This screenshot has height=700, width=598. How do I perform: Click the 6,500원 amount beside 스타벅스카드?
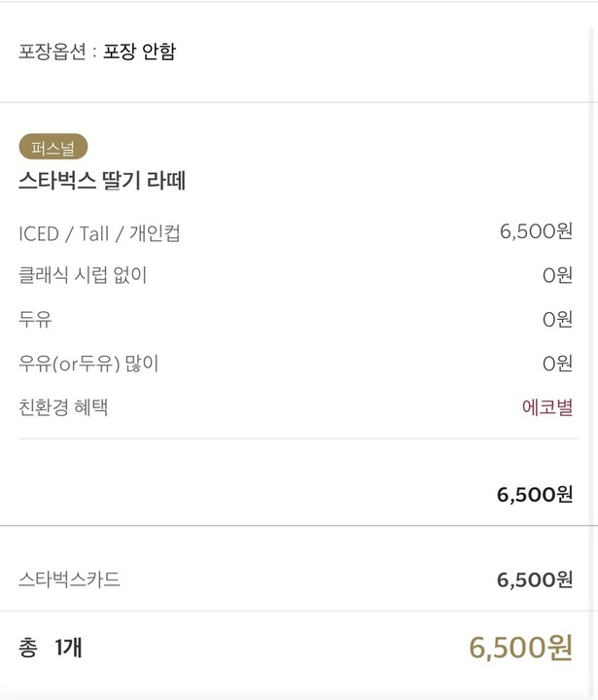point(534,580)
